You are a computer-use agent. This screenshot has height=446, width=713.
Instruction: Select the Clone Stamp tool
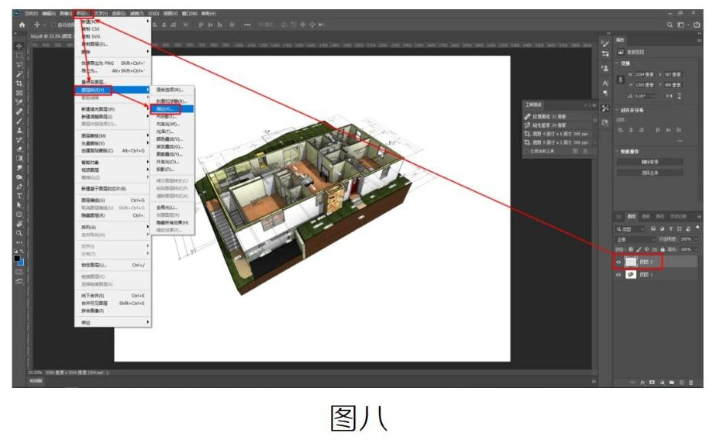[x=19, y=131]
